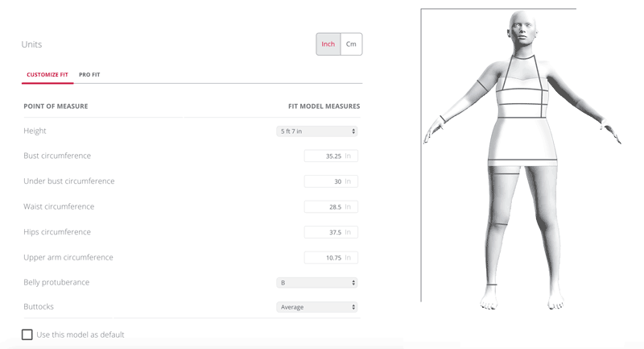Enable Use this model as default

(x=27, y=334)
